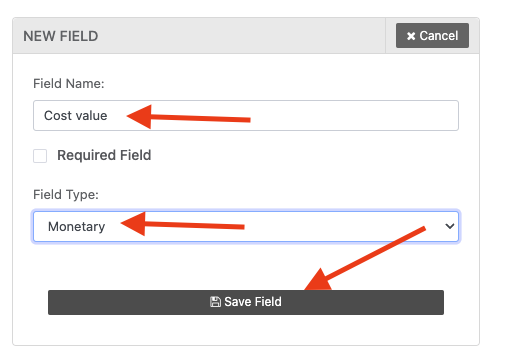The height and width of the screenshot is (363, 518).
Task: Toggle required by clicking the Required Field label
Action: [104, 155]
